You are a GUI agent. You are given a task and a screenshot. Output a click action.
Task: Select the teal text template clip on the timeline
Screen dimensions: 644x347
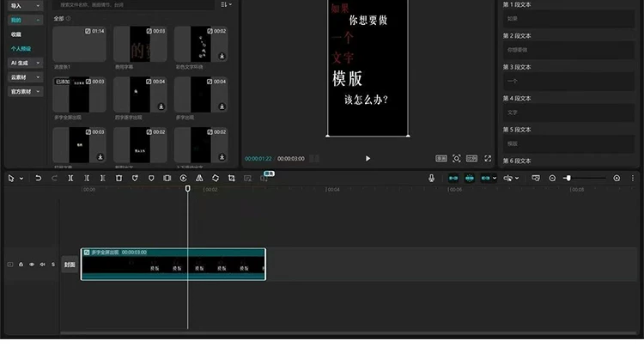coord(173,264)
